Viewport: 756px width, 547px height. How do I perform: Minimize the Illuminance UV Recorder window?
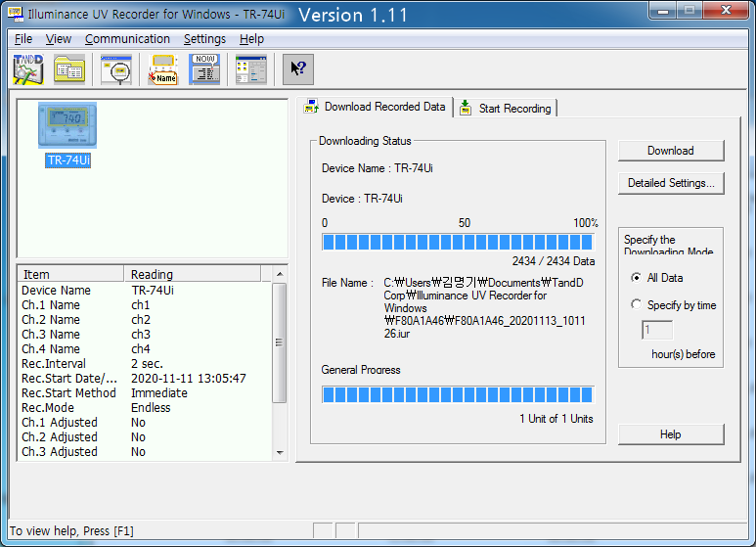tap(663, 11)
